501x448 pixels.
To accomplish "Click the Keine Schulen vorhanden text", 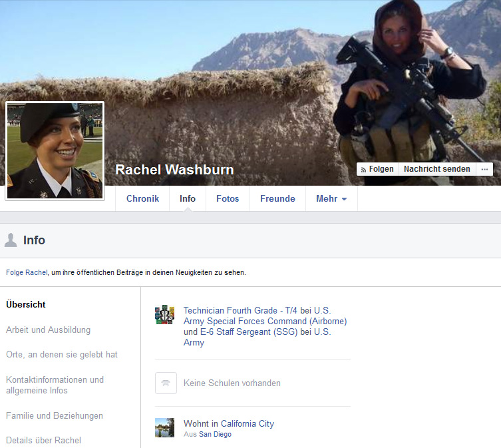I will [232, 383].
